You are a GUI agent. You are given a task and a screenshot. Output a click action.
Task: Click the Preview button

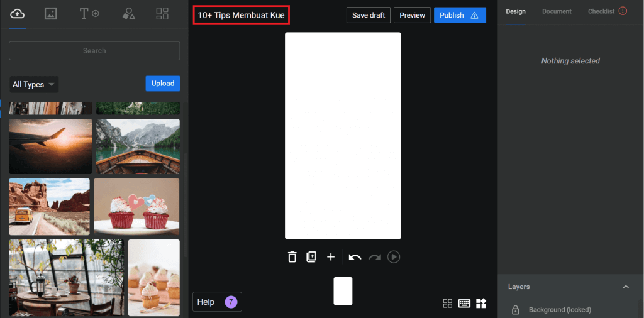coord(413,15)
